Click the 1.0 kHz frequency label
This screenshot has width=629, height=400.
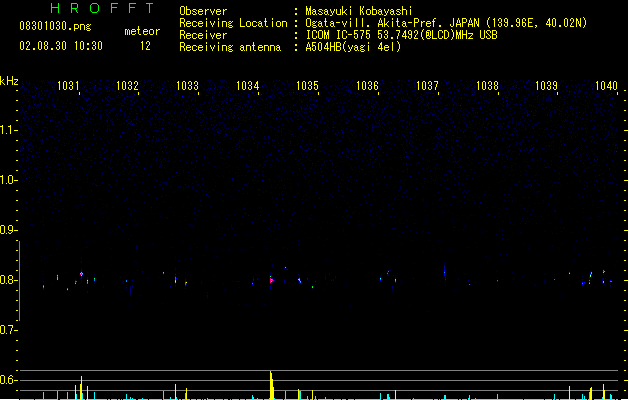[8, 180]
